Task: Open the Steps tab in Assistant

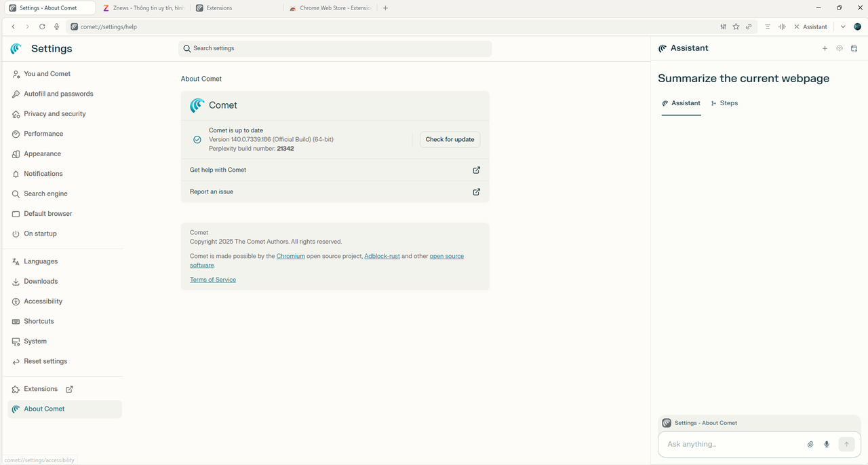Action: click(724, 103)
